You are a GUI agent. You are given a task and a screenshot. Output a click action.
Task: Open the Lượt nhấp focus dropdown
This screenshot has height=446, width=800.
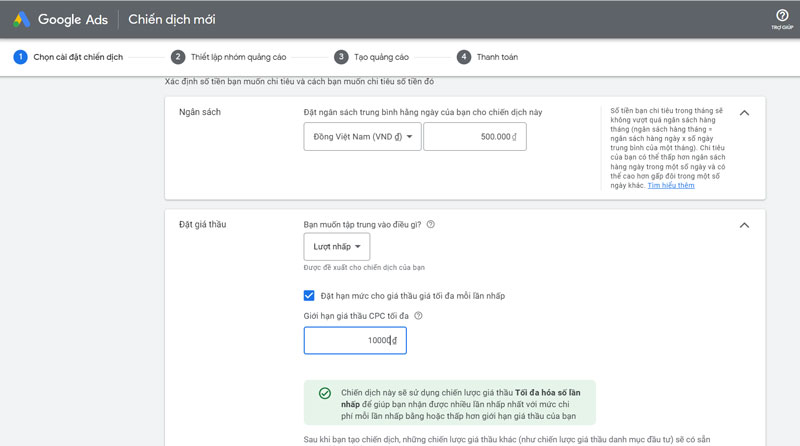(x=336, y=246)
